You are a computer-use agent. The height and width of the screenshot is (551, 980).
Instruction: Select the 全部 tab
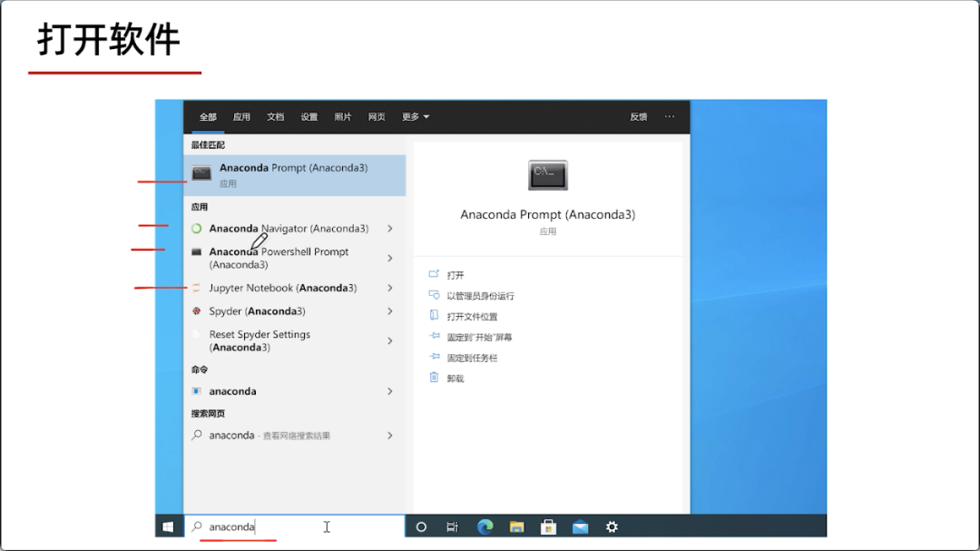(208, 117)
